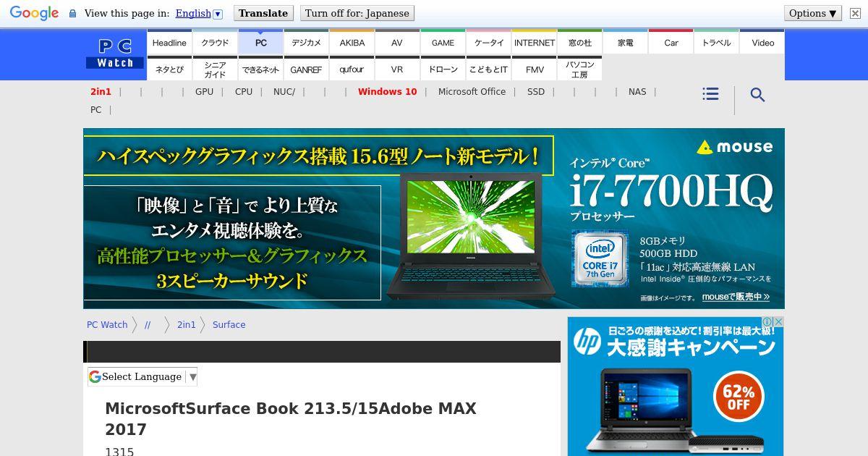This screenshot has width=868, height=456.
Task: Click the Microsoft Office topic link
Action: [472, 91]
